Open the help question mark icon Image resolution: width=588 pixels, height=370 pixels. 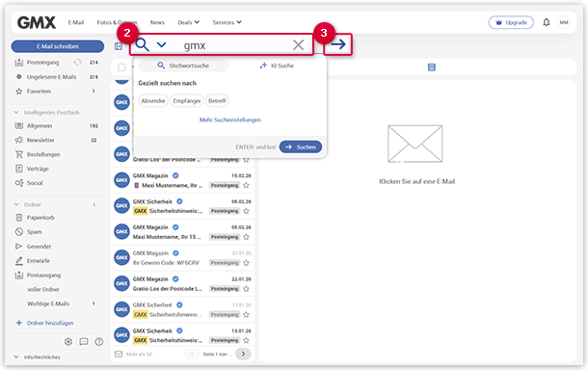(x=99, y=341)
